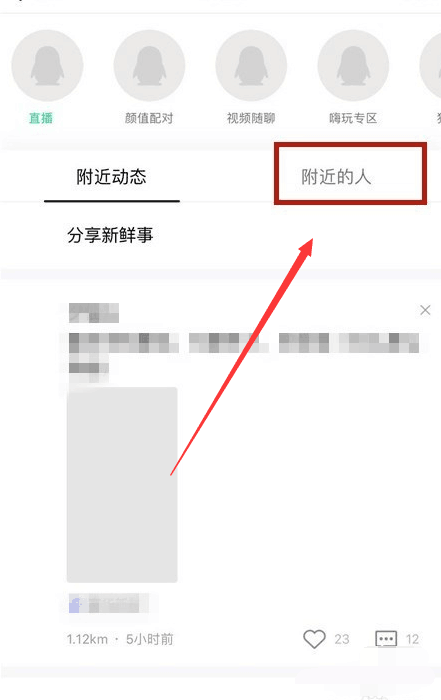Click the 直播 green label text
Image resolution: width=441 pixels, height=700 pixels.
pos(41,118)
